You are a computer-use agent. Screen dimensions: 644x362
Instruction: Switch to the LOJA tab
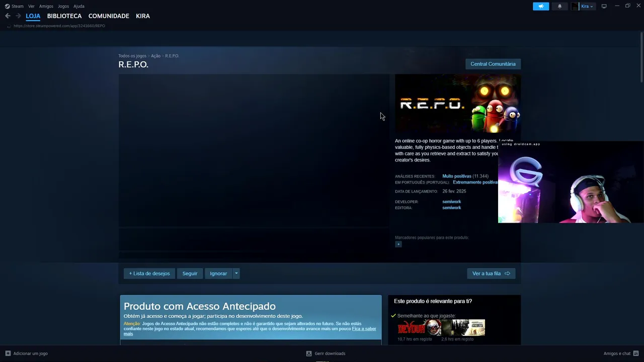point(33,16)
